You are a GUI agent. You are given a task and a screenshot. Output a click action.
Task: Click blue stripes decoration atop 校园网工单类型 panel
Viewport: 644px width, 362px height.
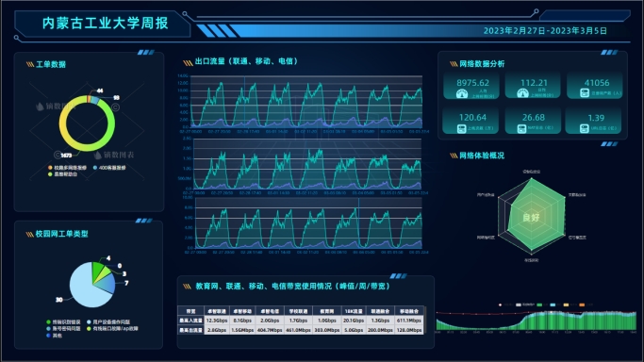coord(143,221)
